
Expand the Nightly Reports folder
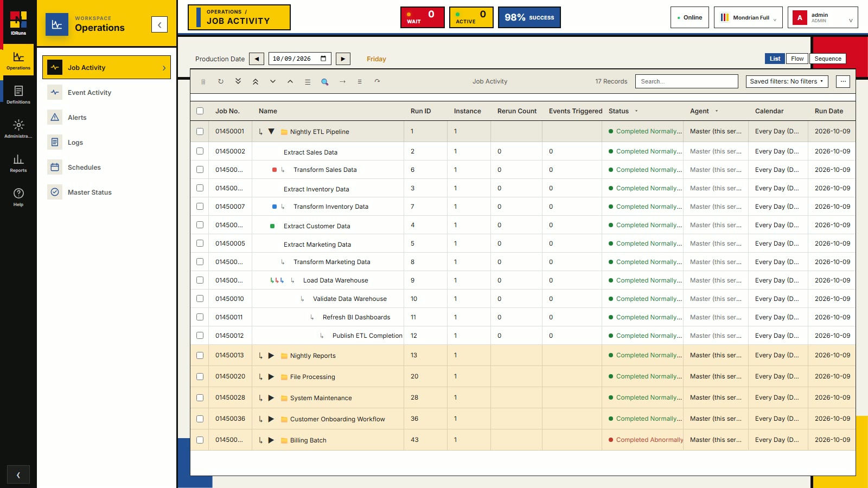click(271, 356)
